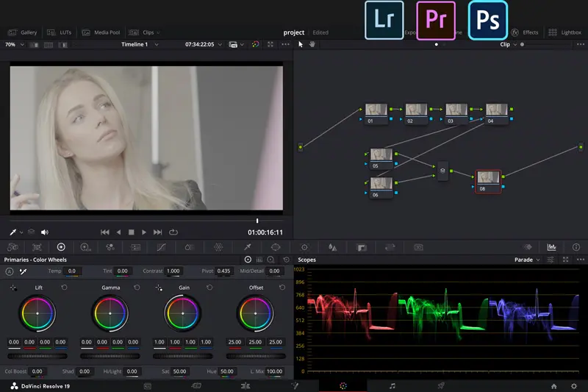Image resolution: width=588 pixels, height=392 pixels.
Task: Open the RGB Mixer palette
Action: 110,247
